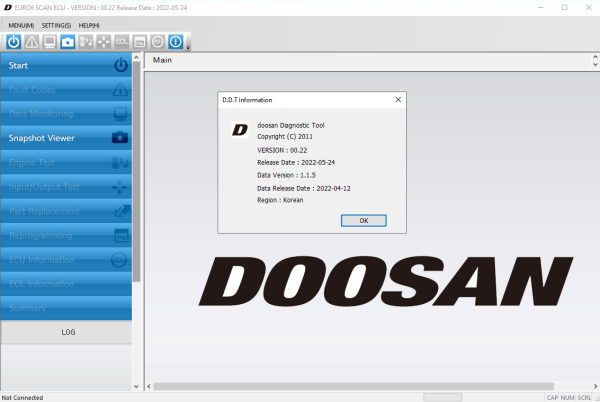Click the Doosan D logo in dialog

tap(240, 130)
